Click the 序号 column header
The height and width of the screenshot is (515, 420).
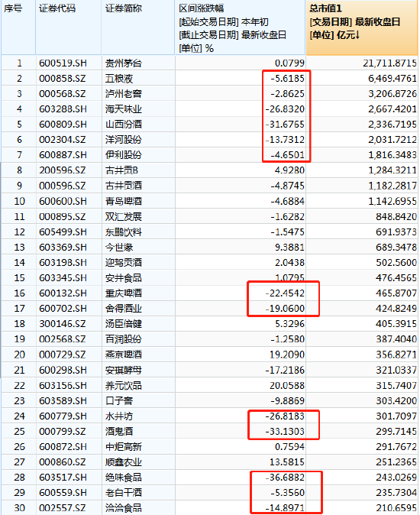coord(18,28)
